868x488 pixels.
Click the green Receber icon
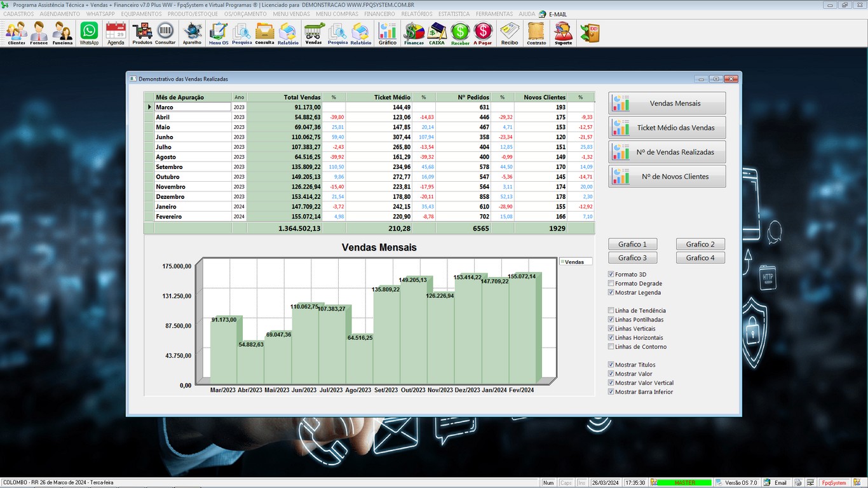tap(460, 33)
